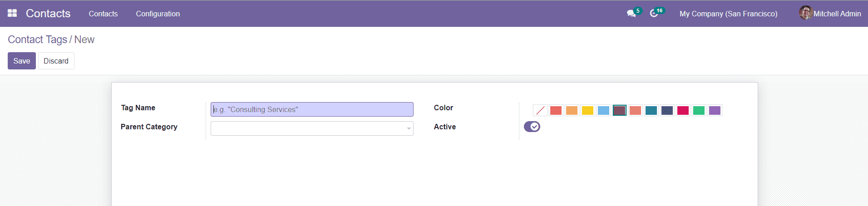Pick the orange color swatch
868x206 pixels.
point(572,110)
